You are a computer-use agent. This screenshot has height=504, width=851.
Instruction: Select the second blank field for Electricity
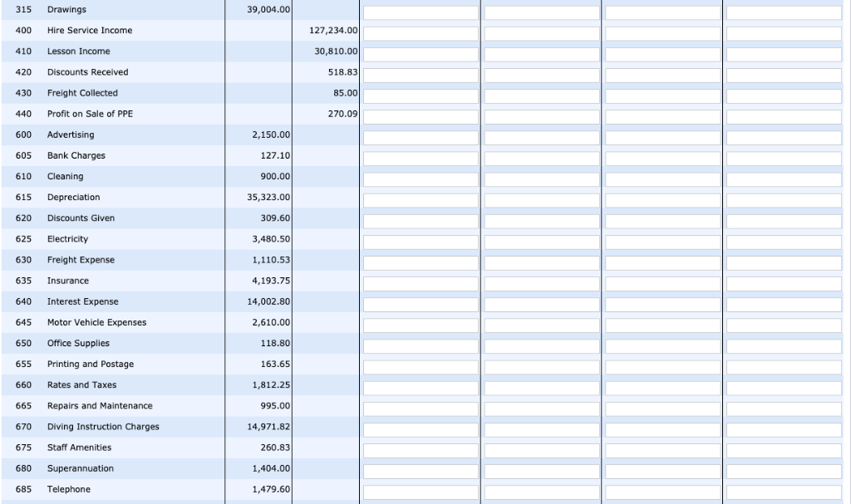[539, 241]
